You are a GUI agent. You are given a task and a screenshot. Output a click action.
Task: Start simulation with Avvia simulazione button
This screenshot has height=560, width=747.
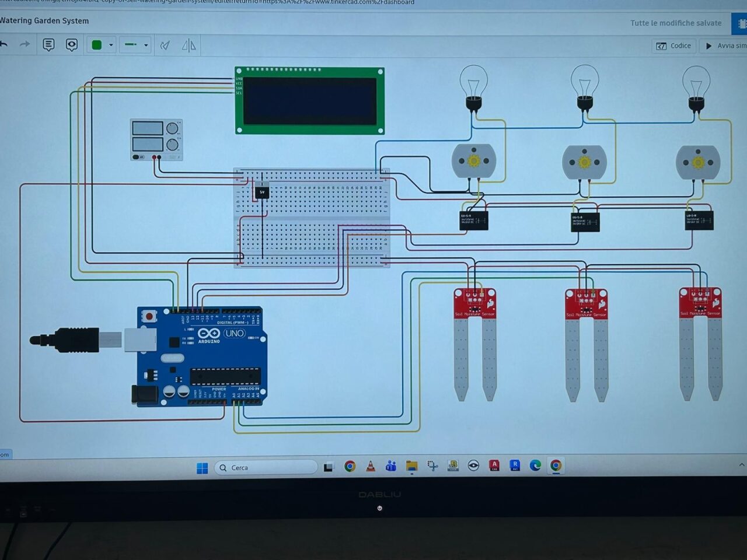[x=724, y=45]
